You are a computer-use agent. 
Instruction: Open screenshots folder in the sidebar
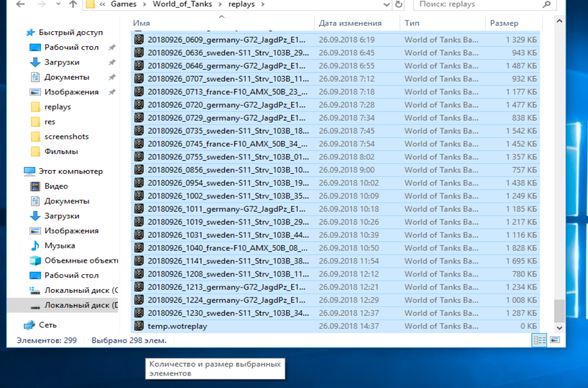point(67,136)
